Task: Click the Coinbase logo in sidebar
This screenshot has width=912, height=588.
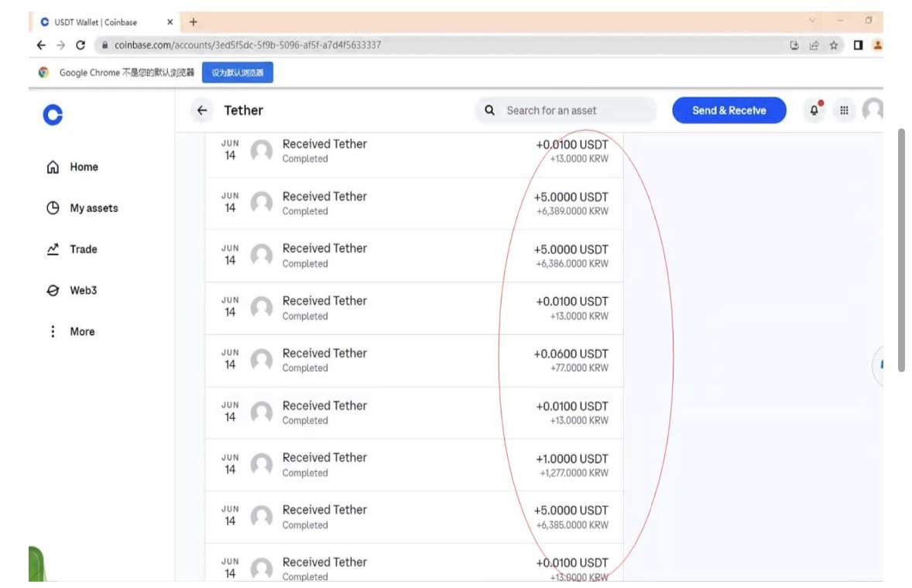Action: (53, 115)
